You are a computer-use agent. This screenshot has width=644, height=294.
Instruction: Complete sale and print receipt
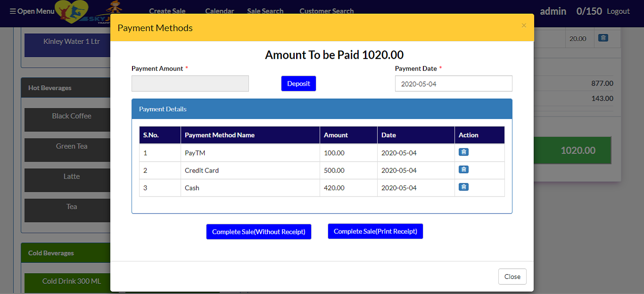pyautogui.click(x=375, y=231)
